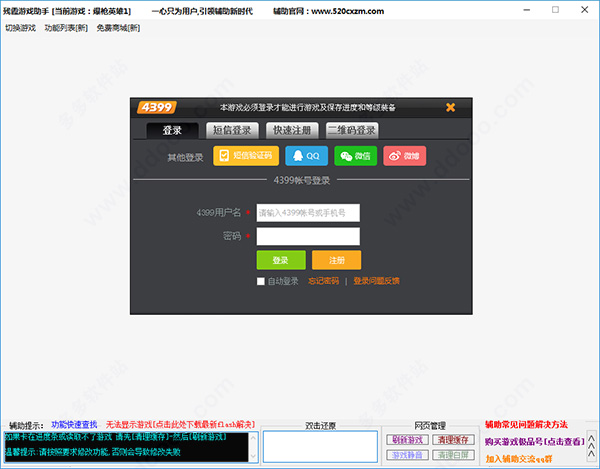The width and height of the screenshot is (600, 469).
Task: Click the 游戏静音 button
Action: coord(407,455)
